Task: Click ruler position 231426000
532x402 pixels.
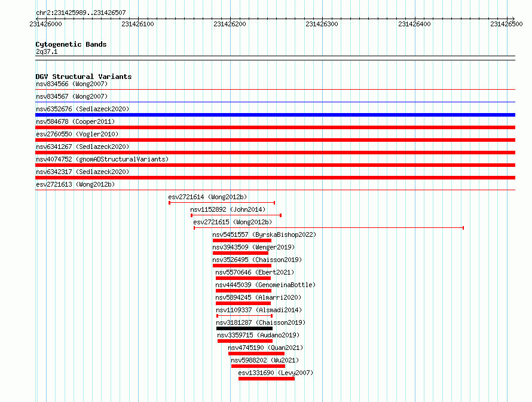Action: click(x=46, y=24)
